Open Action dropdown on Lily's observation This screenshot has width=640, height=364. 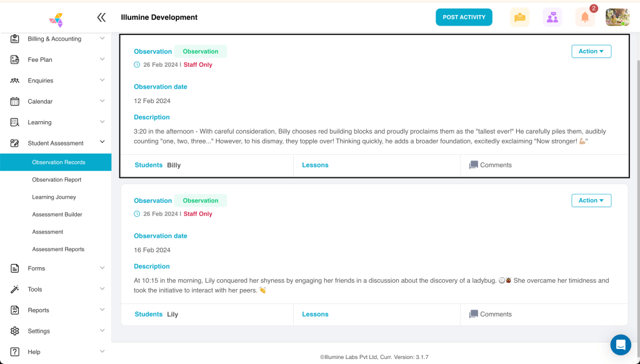pyautogui.click(x=591, y=200)
